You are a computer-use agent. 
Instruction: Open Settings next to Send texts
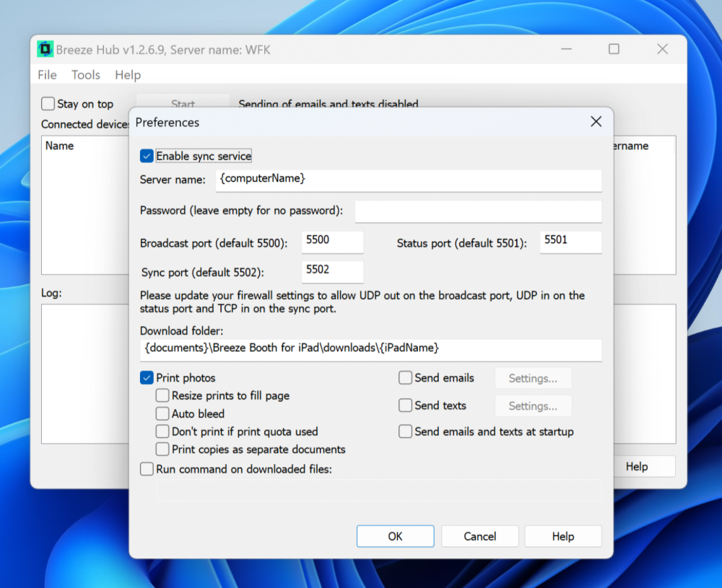click(534, 405)
